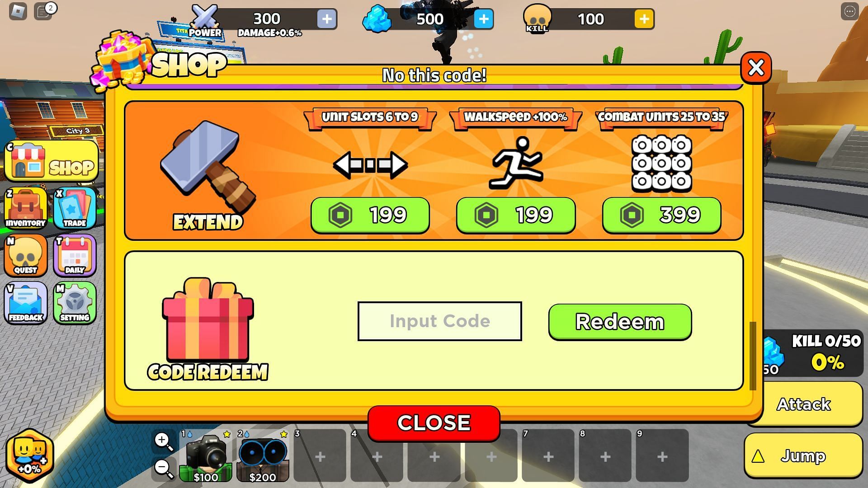The width and height of the screenshot is (868, 488).
Task: Open the Inventory panel
Action: [x=26, y=210]
